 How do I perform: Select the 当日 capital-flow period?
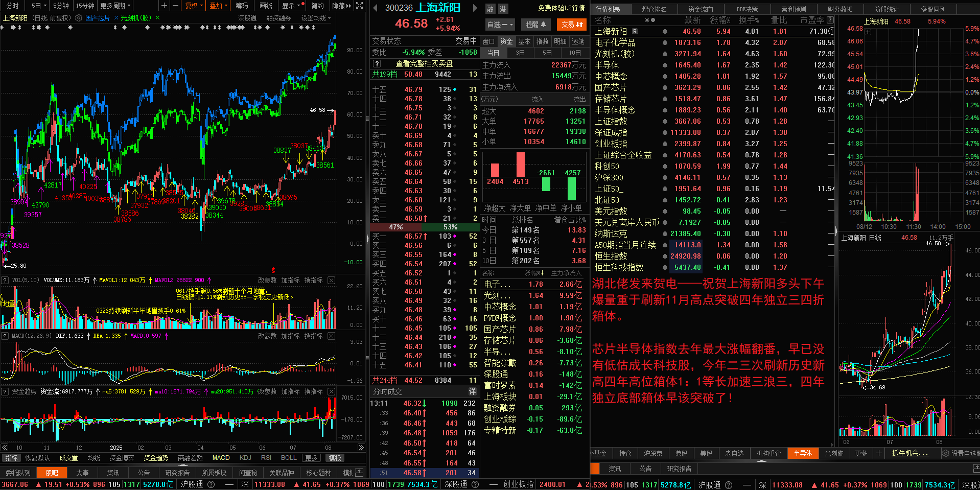coord(493,53)
